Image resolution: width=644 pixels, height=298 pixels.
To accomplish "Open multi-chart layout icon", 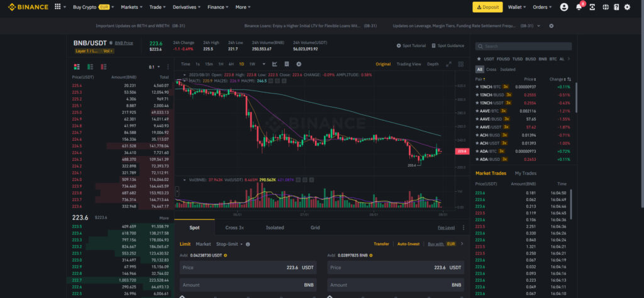I will (461, 64).
